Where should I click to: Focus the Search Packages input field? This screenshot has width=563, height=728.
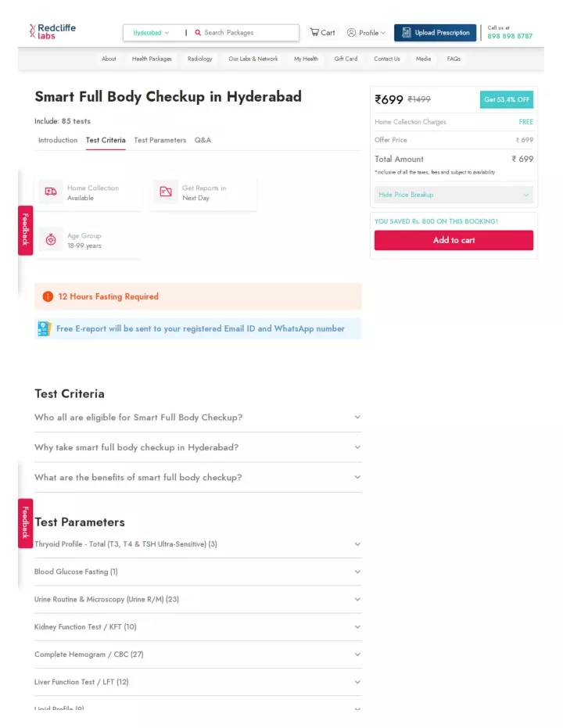(249, 33)
